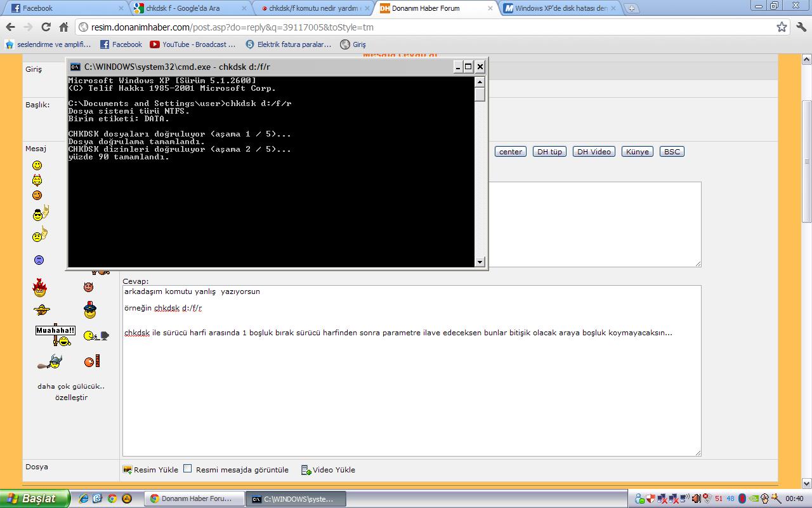The width and height of the screenshot is (812, 508).
Task: Insert the basic smiley emoticon
Action: 37,165
